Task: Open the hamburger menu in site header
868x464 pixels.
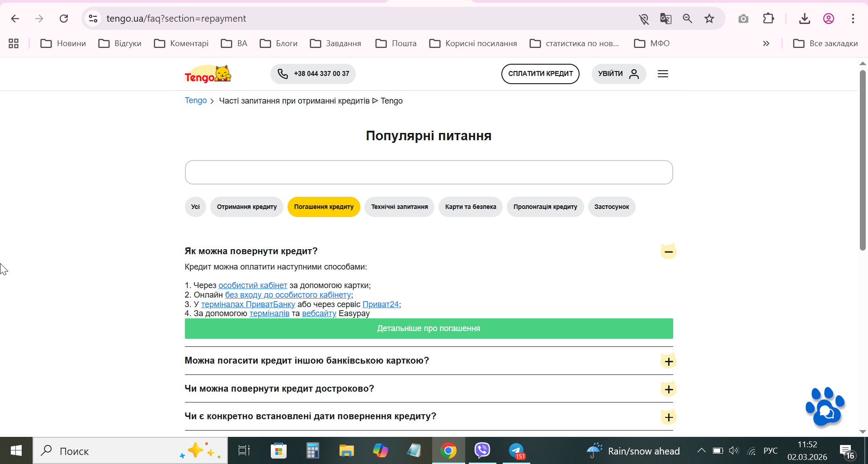Action: [663, 74]
